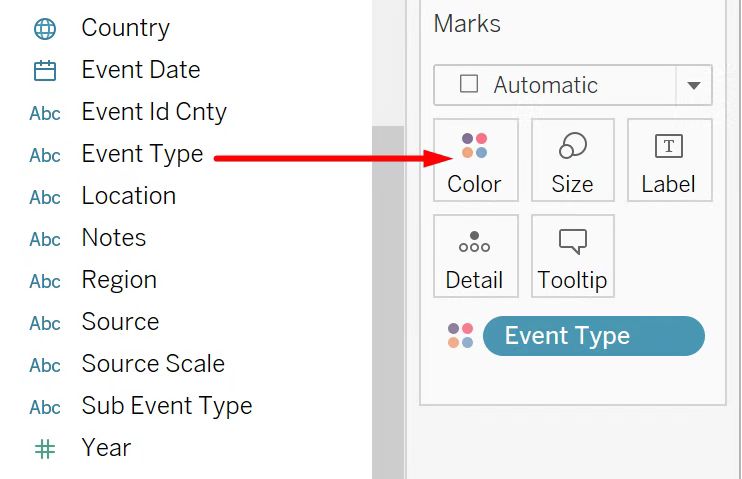Click the calendar icon beside Event Date
Image resolution: width=742 pixels, height=479 pixels.
point(45,71)
